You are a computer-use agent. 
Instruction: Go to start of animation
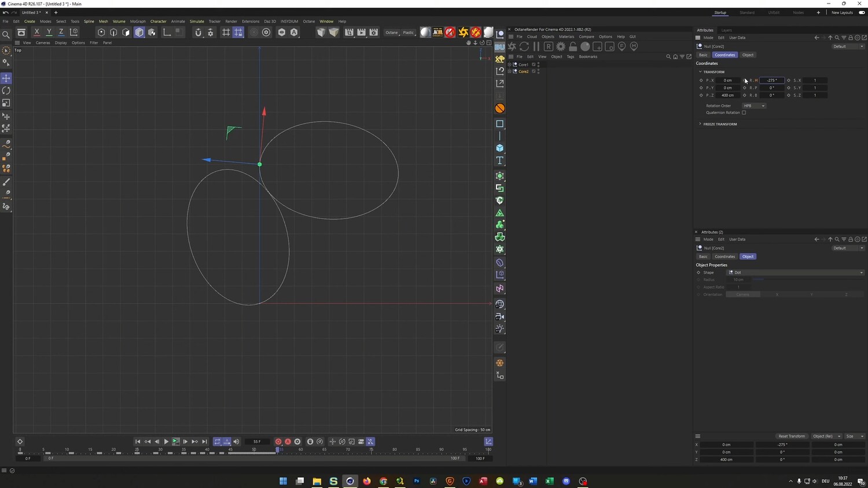(138, 442)
